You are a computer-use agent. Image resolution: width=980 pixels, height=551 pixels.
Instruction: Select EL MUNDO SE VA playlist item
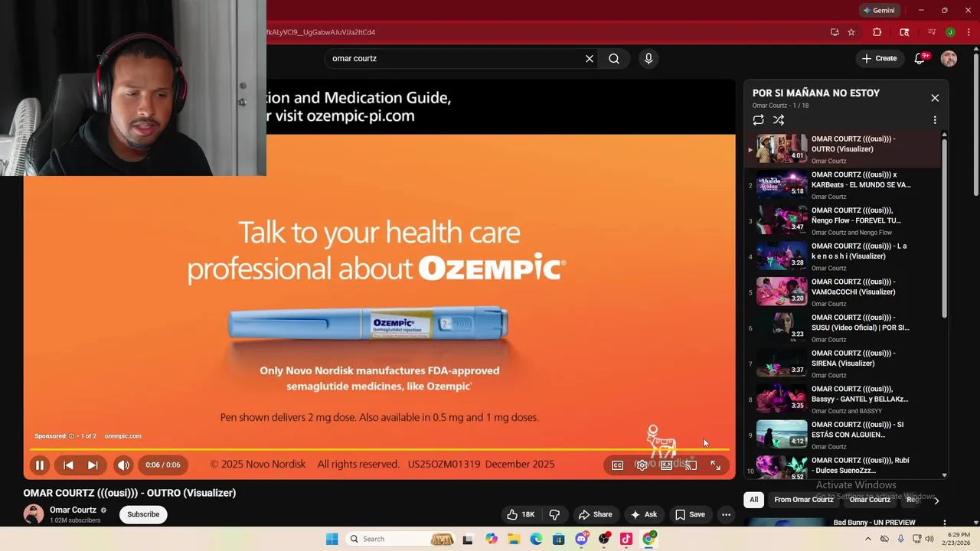point(842,185)
